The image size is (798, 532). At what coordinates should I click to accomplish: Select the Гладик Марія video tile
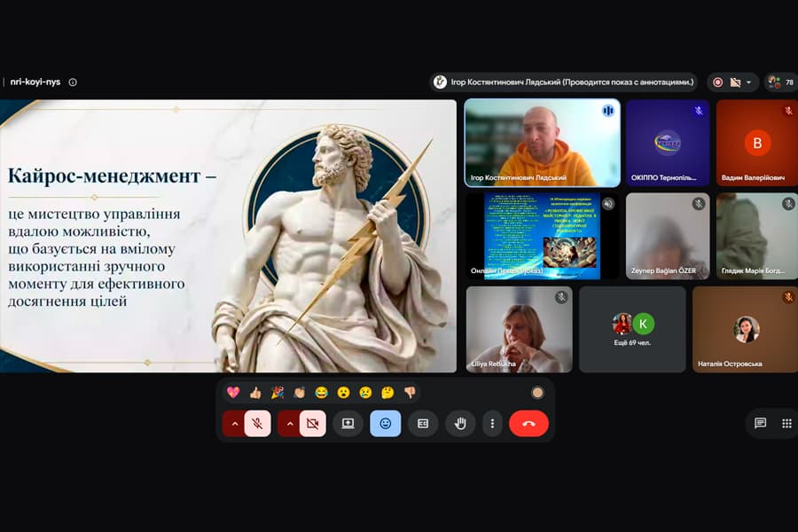(757, 236)
